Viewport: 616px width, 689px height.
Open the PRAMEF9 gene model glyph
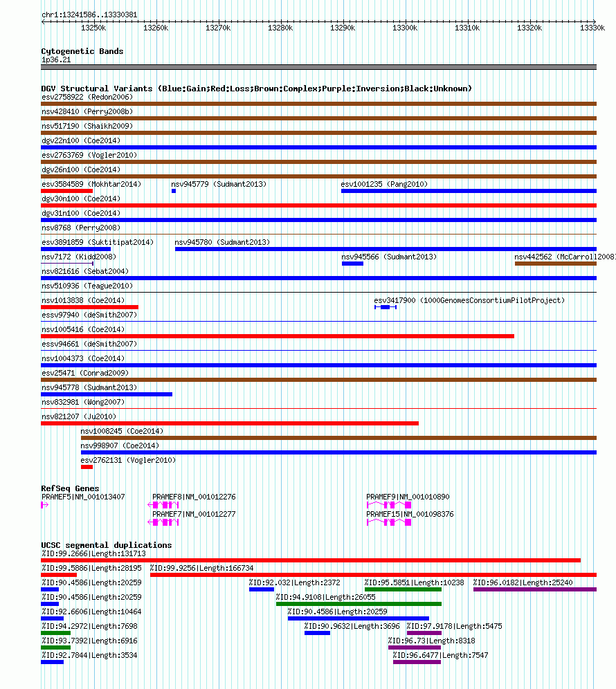click(389, 505)
